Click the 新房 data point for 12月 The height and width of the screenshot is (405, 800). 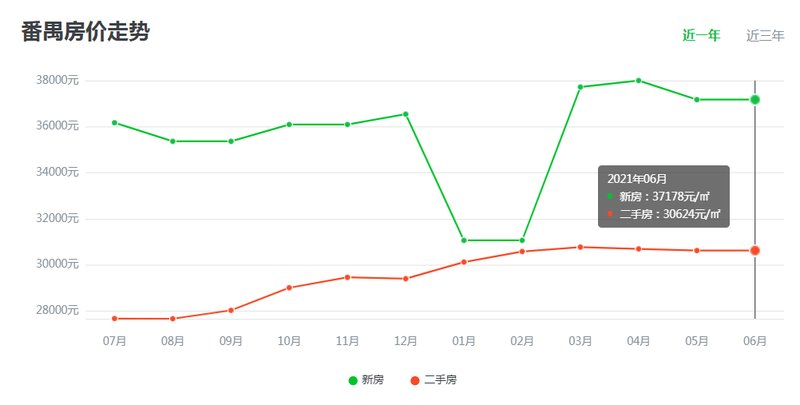pos(405,114)
